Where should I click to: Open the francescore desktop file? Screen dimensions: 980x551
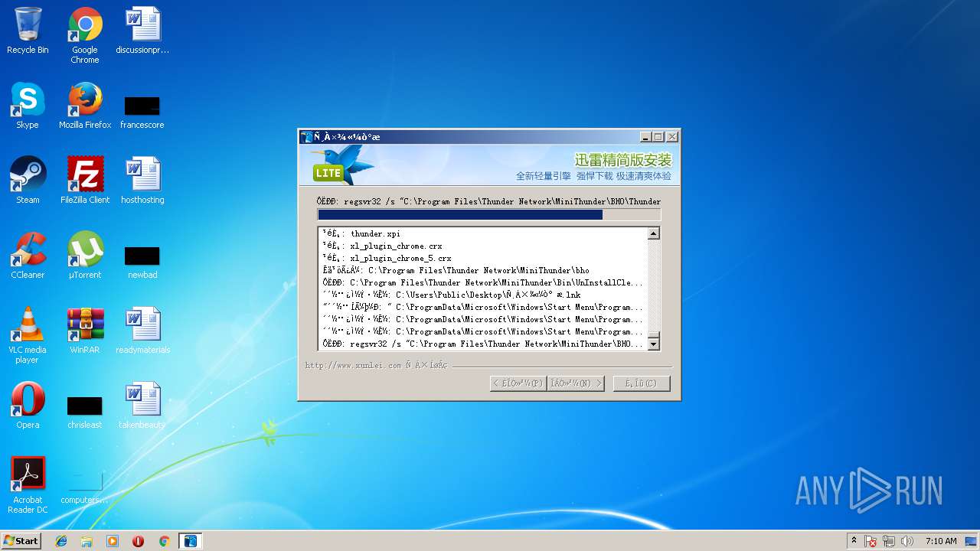click(x=142, y=112)
